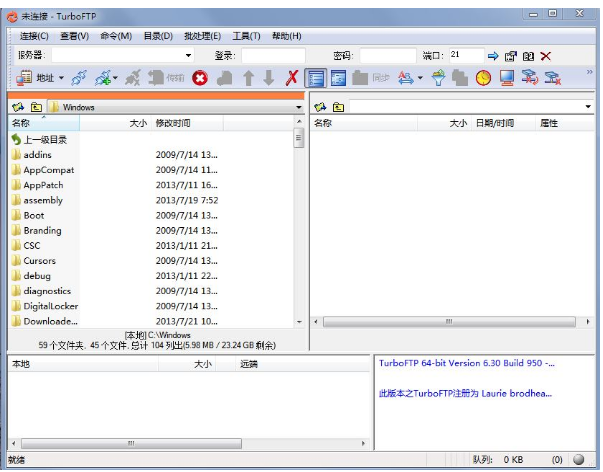Open the 帮助(H) menu
Image resolution: width=603 pixels, height=472 pixels.
click(x=287, y=36)
